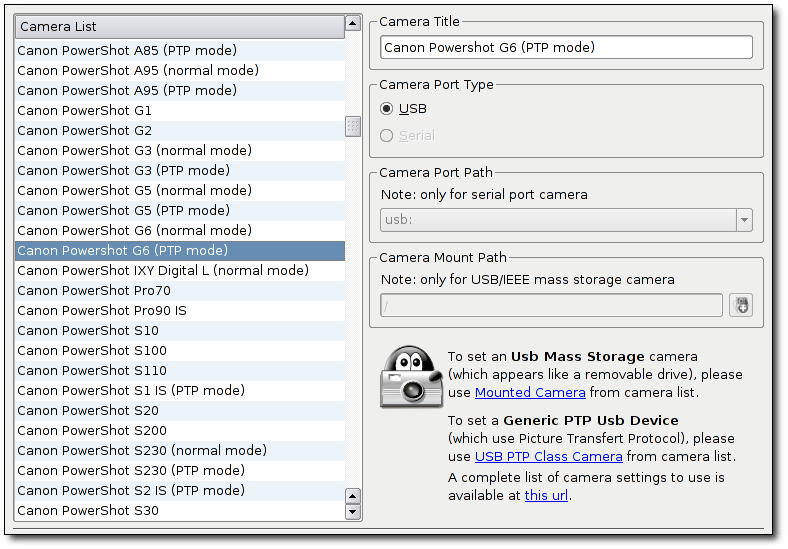
Task: Select Canon PowerShot S2 IS (PTP mode)
Action: click(x=180, y=491)
